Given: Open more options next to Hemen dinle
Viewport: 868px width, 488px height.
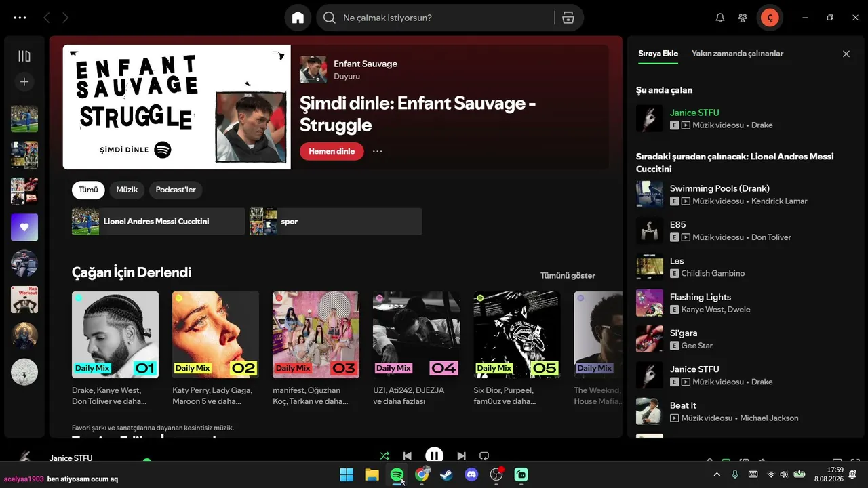Looking at the screenshot, I should (x=378, y=151).
